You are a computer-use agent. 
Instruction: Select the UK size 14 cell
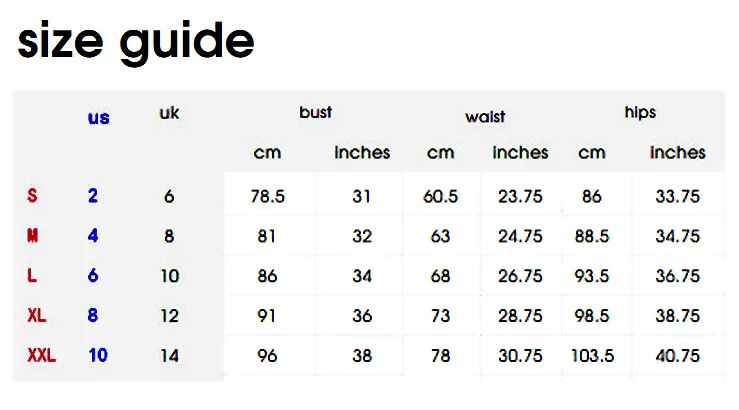pyautogui.click(x=169, y=355)
